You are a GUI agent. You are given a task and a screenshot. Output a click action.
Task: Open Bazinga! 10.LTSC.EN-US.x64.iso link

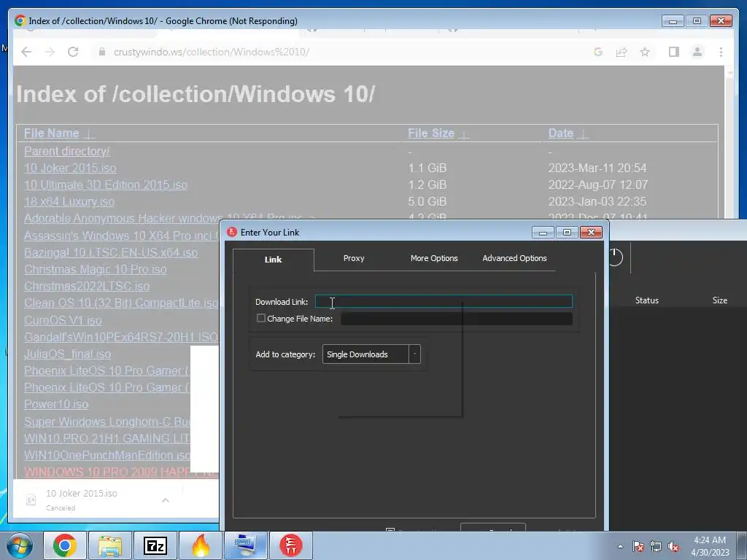pyautogui.click(x=111, y=252)
